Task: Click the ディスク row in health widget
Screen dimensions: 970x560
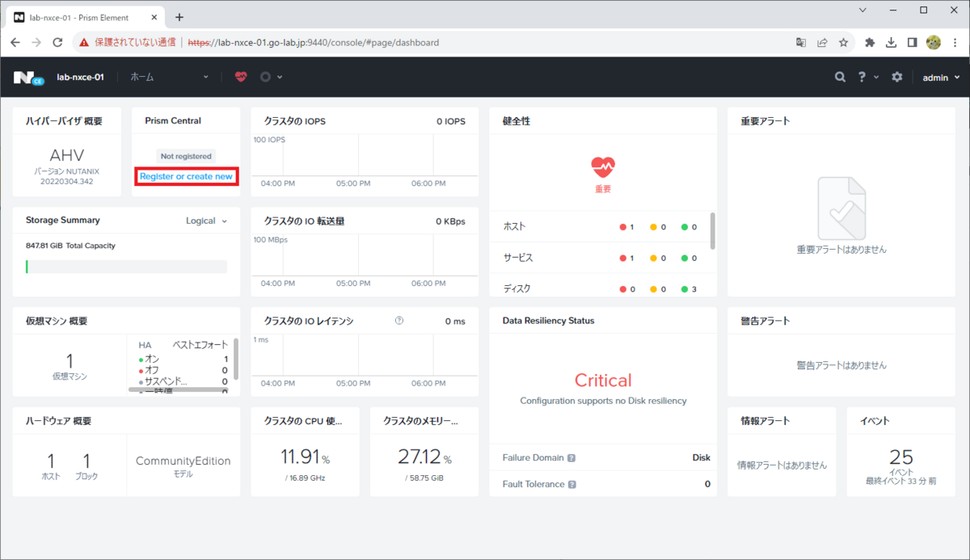Action: pos(599,288)
